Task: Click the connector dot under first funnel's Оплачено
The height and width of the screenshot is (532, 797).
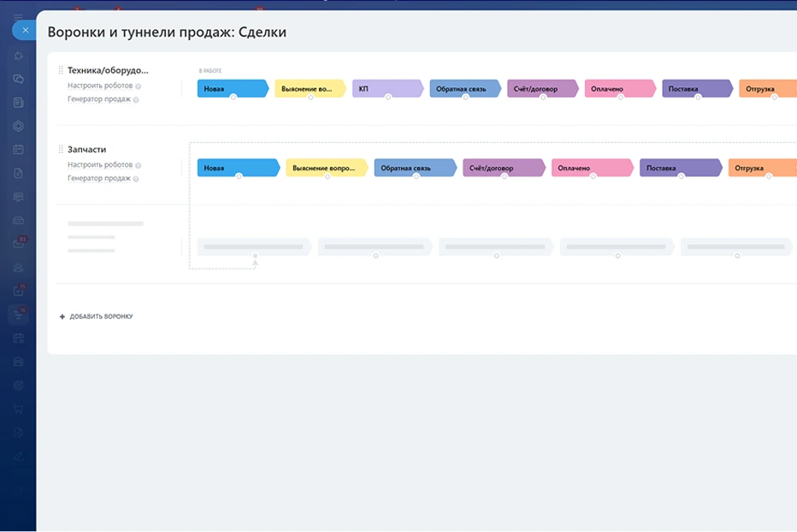Action: point(620,98)
